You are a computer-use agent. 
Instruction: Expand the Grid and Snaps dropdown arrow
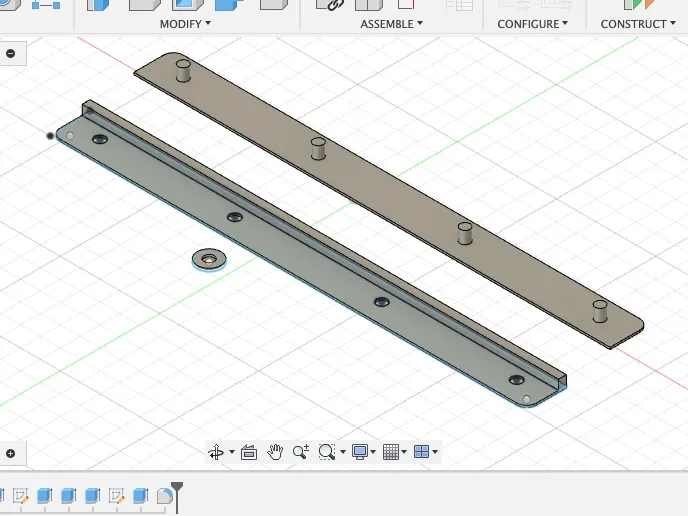point(404,452)
